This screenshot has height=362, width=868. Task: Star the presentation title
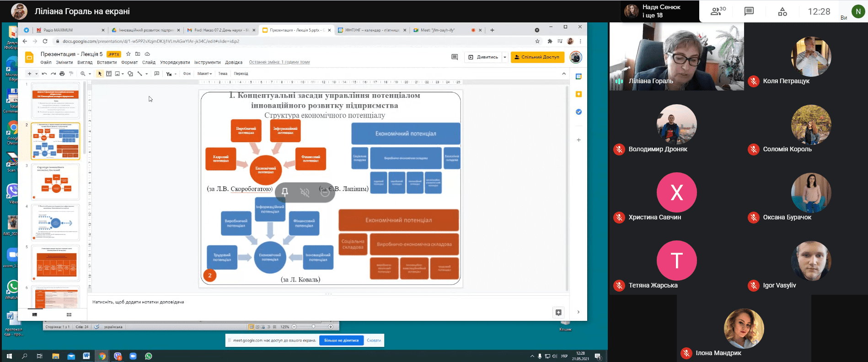point(129,54)
